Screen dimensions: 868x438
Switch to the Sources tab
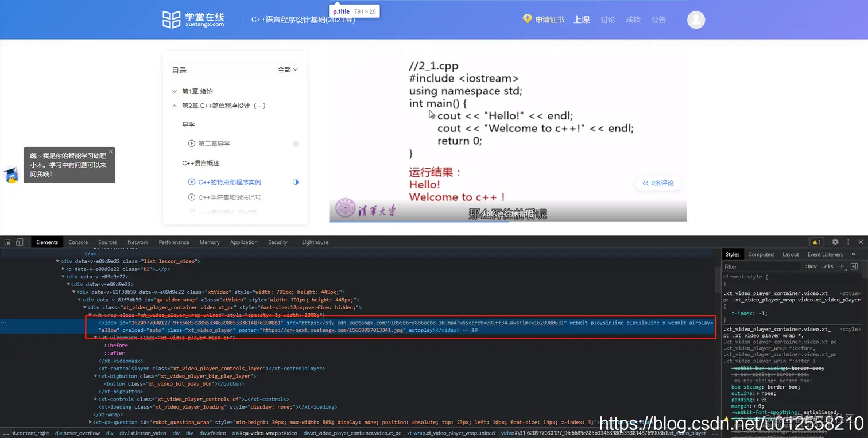pyautogui.click(x=107, y=242)
